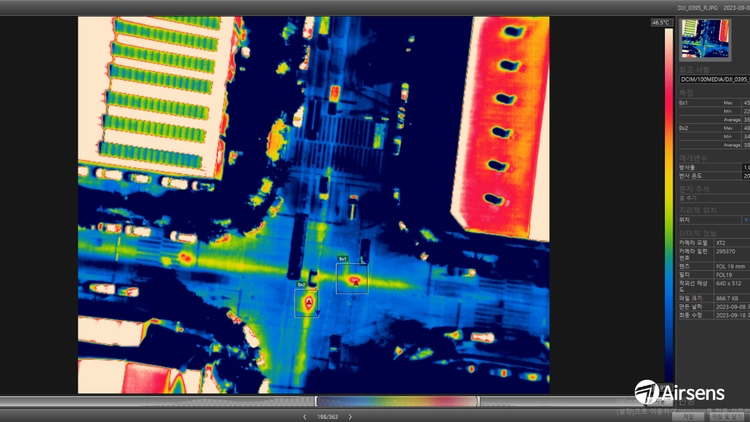The height and width of the screenshot is (422, 750).
Task: Click the DJI_0395_R.JPG filename in title bar
Action: [697, 8]
